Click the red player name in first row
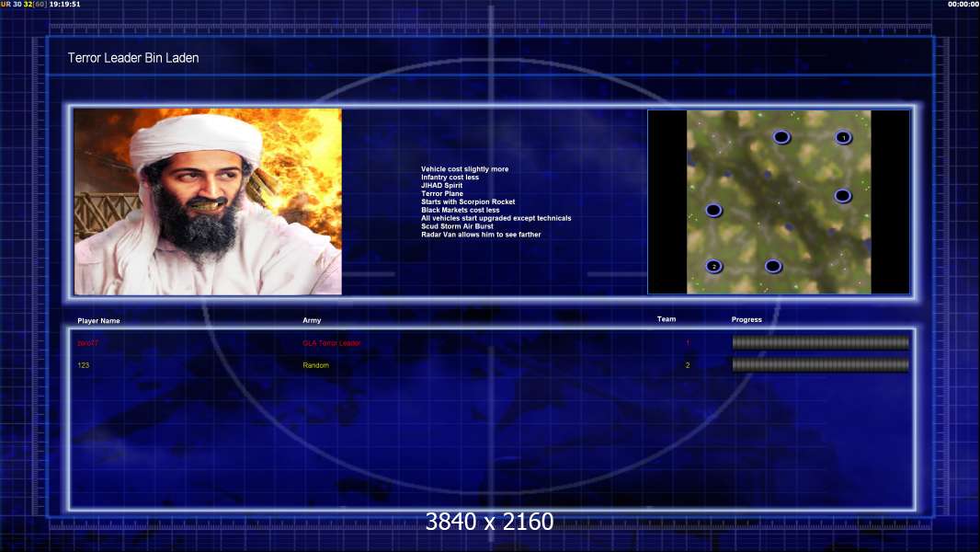Image resolution: width=980 pixels, height=552 pixels. click(86, 343)
